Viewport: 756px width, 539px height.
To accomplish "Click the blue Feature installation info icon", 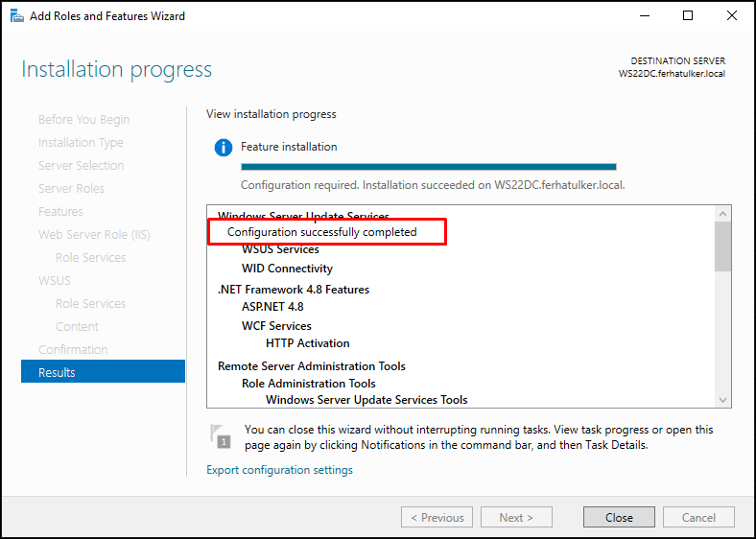I will (224, 147).
